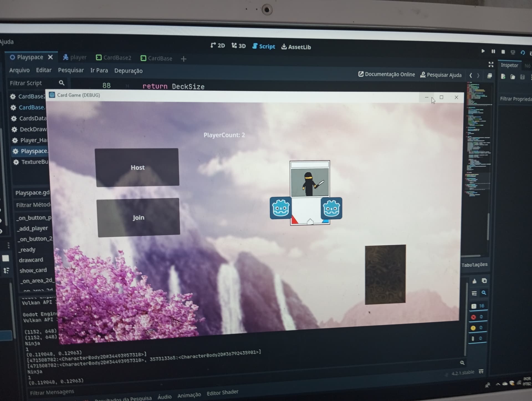The image size is (532, 401).
Task: Click Pesquisar Ajuda button
Action: (441, 75)
